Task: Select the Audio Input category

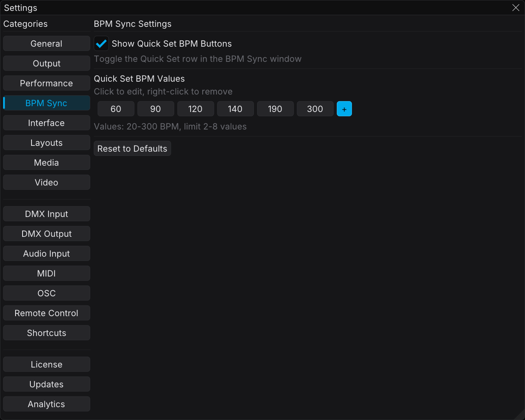Action: (x=47, y=254)
